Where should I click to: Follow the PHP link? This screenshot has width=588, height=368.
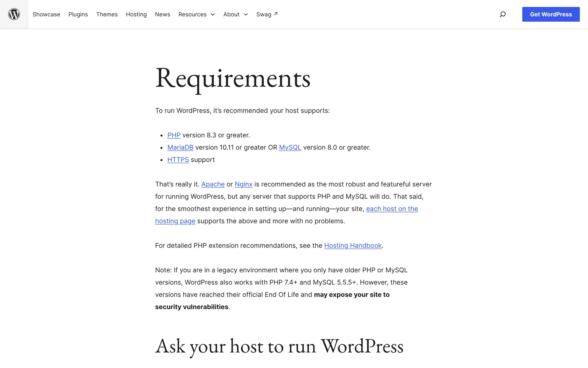tap(174, 135)
